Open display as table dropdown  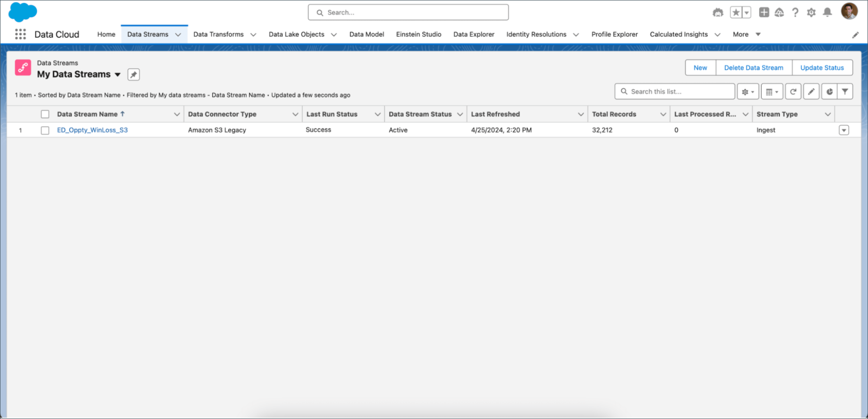coord(772,91)
